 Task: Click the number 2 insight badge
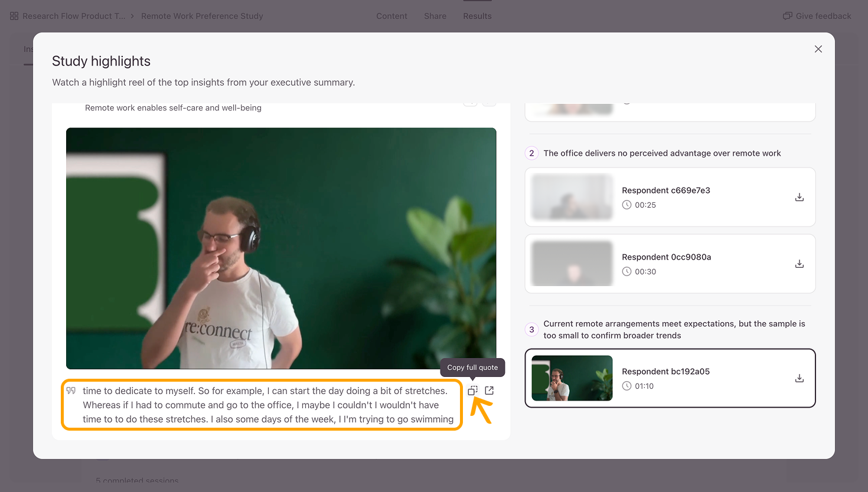(531, 153)
